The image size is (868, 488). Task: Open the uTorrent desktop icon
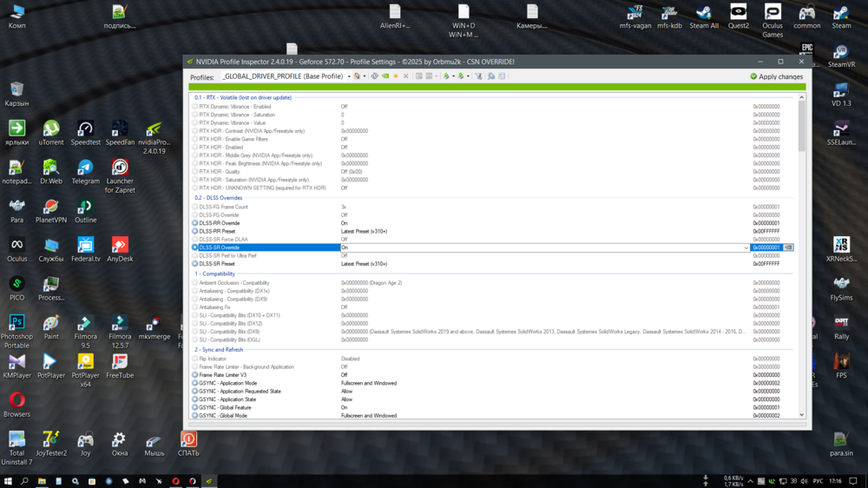[51, 133]
